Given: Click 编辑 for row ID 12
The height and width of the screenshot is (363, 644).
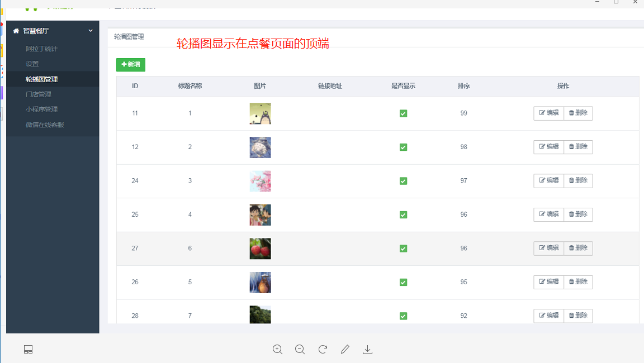Looking at the screenshot, I should point(548,147).
